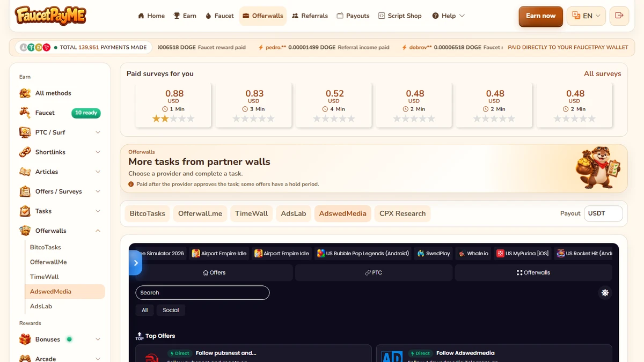Switch to the AdsLab provider tab
Viewport: 644px width, 362px height.
click(x=294, y=213)
